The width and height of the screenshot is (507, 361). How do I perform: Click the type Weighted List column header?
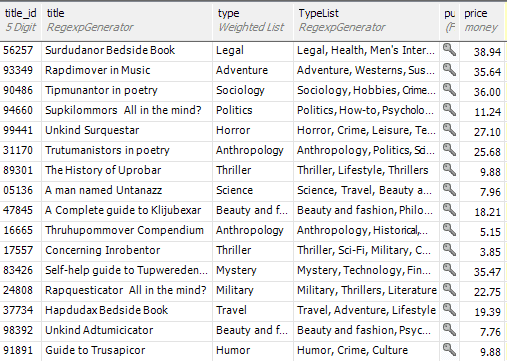click(x=253, y=21)
